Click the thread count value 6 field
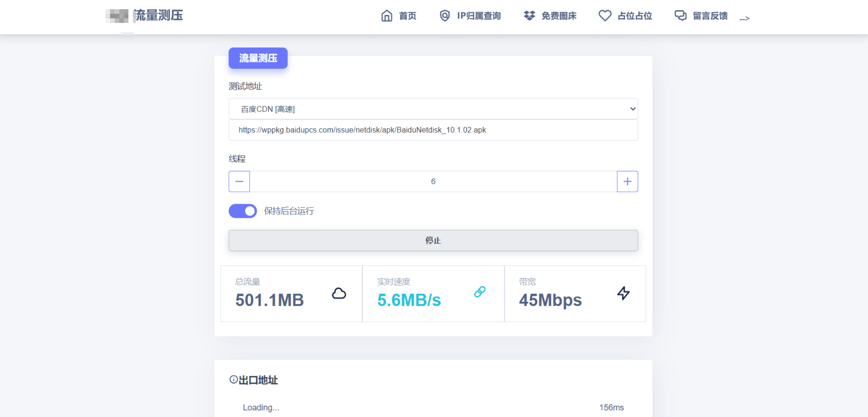This screenshot has width=868, height=417. point(433,181)
